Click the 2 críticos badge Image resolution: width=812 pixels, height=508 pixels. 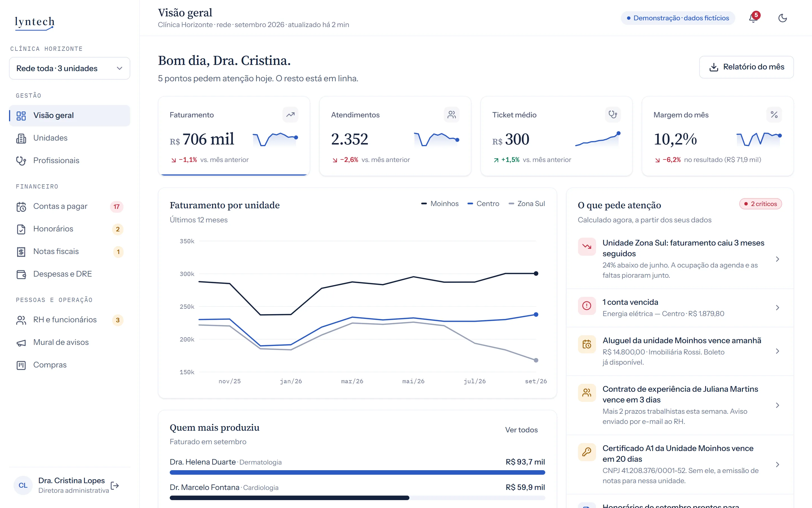point(760,204)
